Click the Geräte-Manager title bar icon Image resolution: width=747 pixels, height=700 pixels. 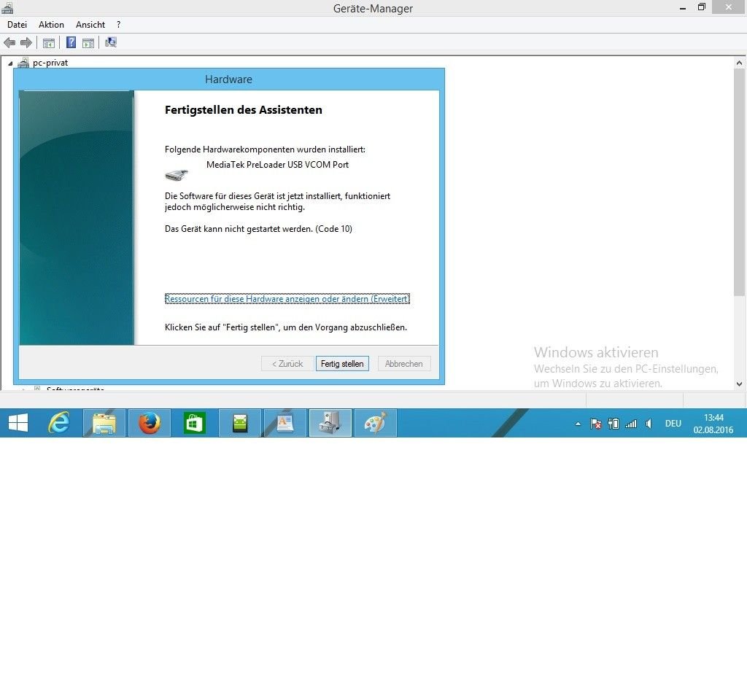pyautogui.click(x=7, y=7)
